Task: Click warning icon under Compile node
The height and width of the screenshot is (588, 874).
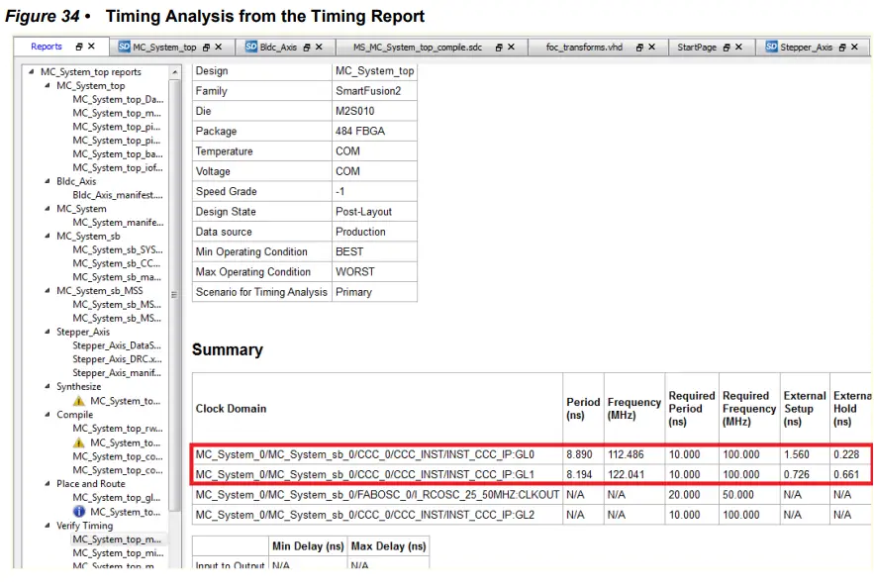Action: point(79,442)
